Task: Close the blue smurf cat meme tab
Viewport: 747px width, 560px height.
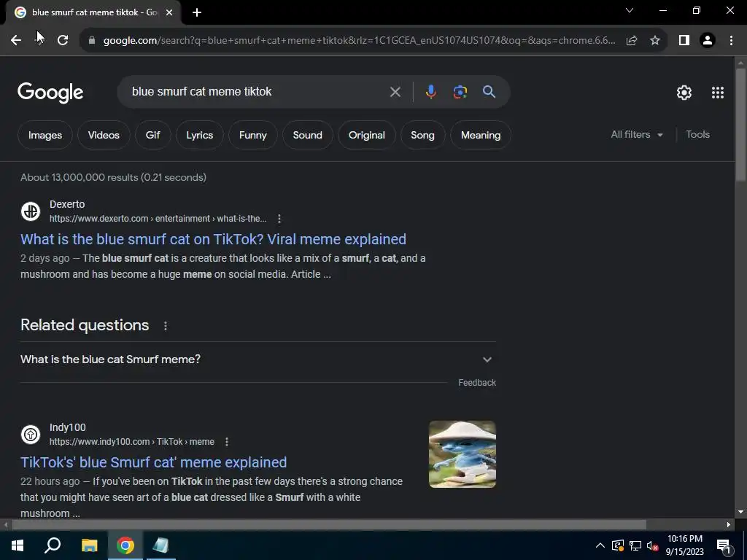Action: pyautogui.click(x=169, y=13)
